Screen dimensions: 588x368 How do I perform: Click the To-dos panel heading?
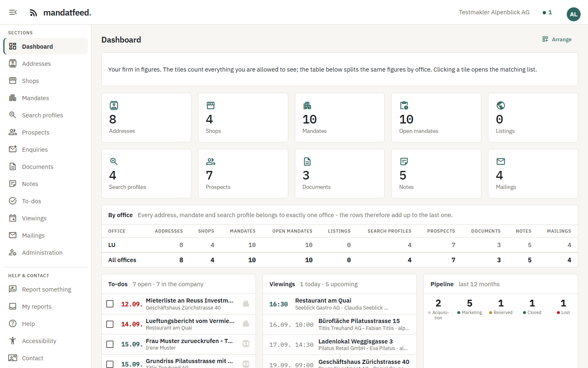click(x=118, y=284)
